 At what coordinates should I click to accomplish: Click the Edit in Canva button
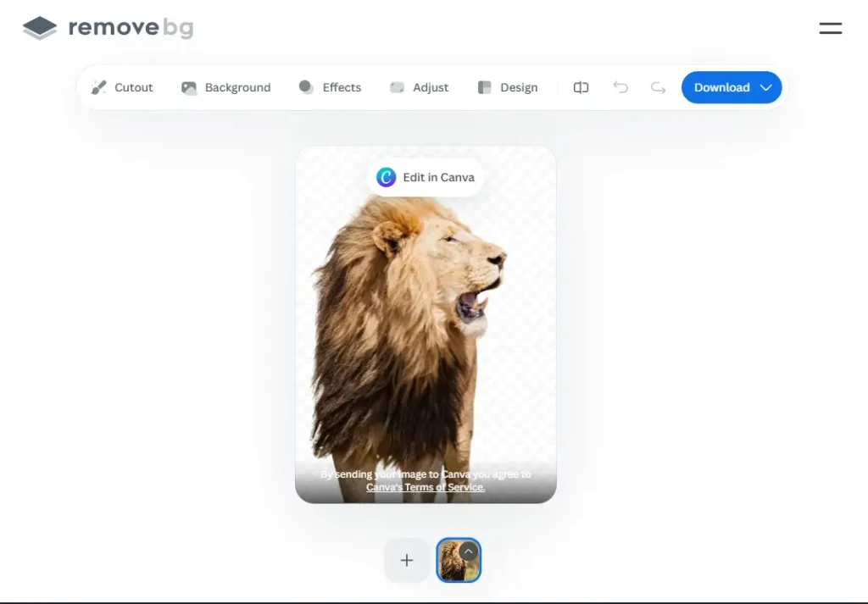[x=426, y=177]
